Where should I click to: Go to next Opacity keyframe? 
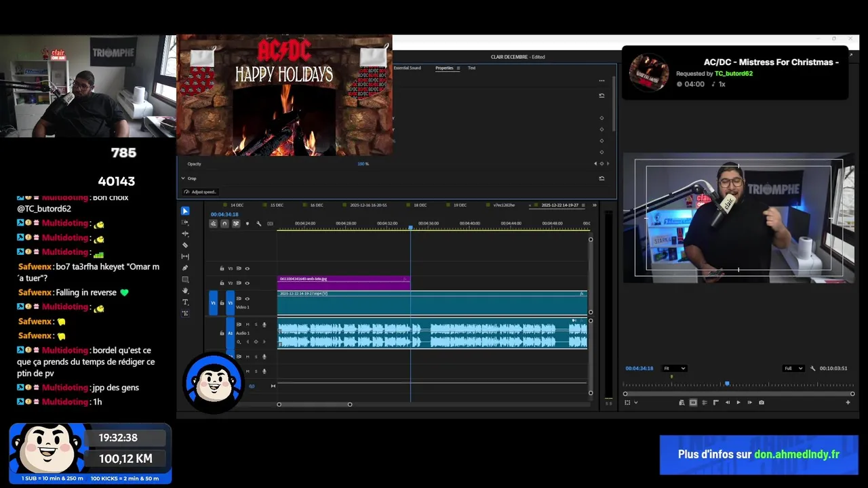pos(608,163)
